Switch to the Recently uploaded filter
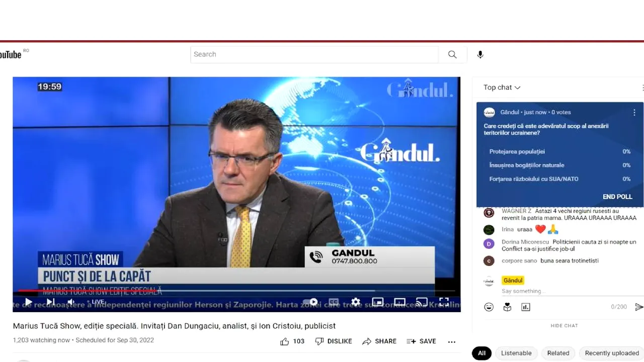 [611, 353]
